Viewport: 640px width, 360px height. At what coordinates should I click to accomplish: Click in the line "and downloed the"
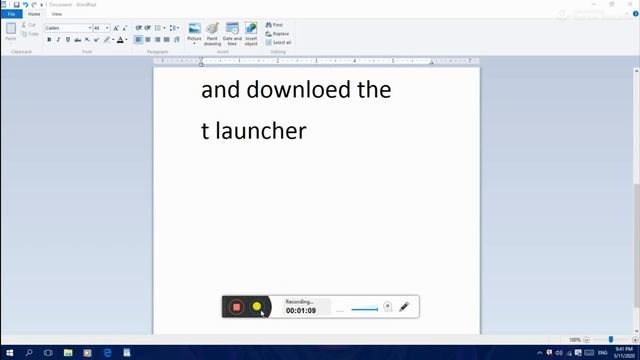pyautogui.click(x=296, y=89)
